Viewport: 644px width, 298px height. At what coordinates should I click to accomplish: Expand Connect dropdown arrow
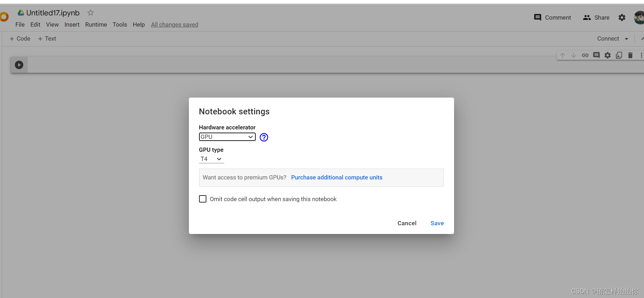(627, 39)
